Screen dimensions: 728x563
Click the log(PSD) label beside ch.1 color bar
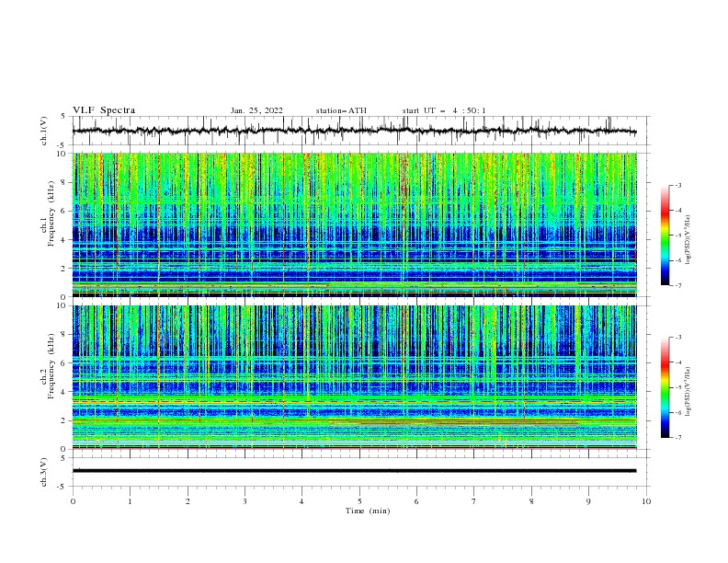688,240
